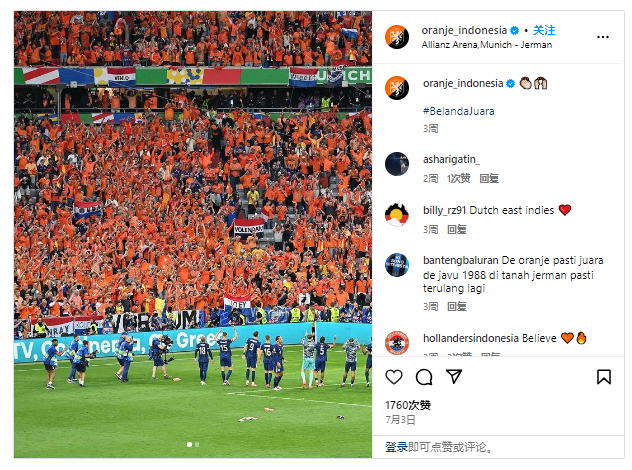Save the post with the bookmark icon
The image size is (632, 470).
[x=603, y=377]
